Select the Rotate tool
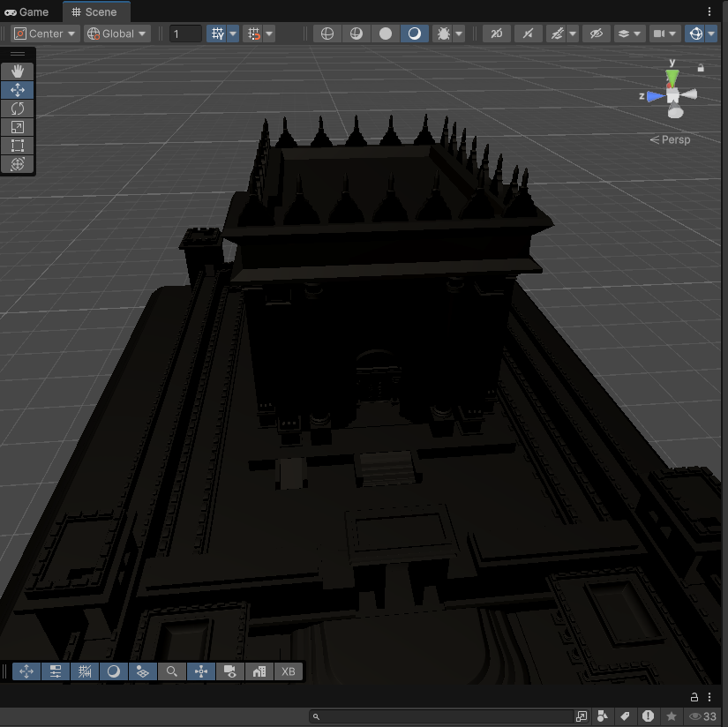The image size is (728, 727). click(x=18, y=109)
